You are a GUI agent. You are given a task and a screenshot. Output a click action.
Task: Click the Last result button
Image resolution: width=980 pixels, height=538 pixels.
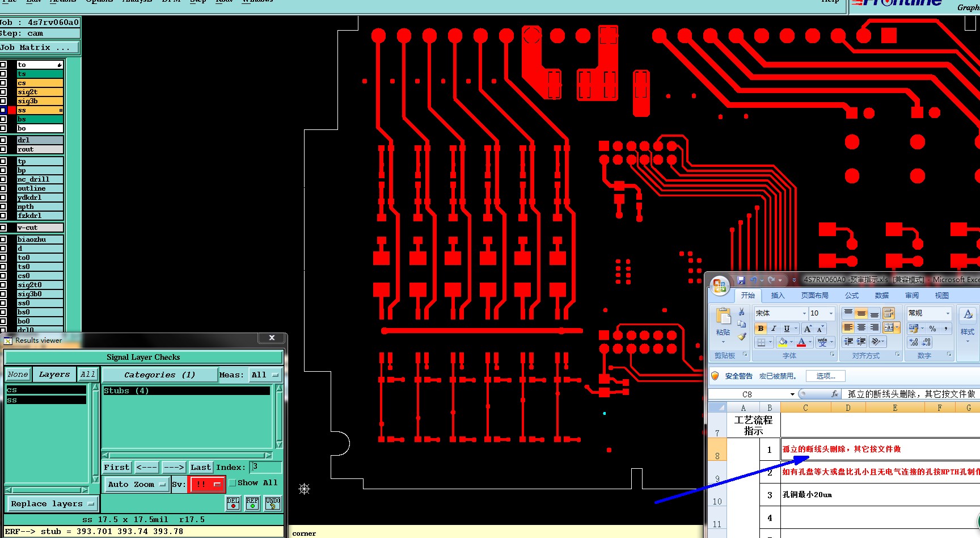[x=201, y=467]
